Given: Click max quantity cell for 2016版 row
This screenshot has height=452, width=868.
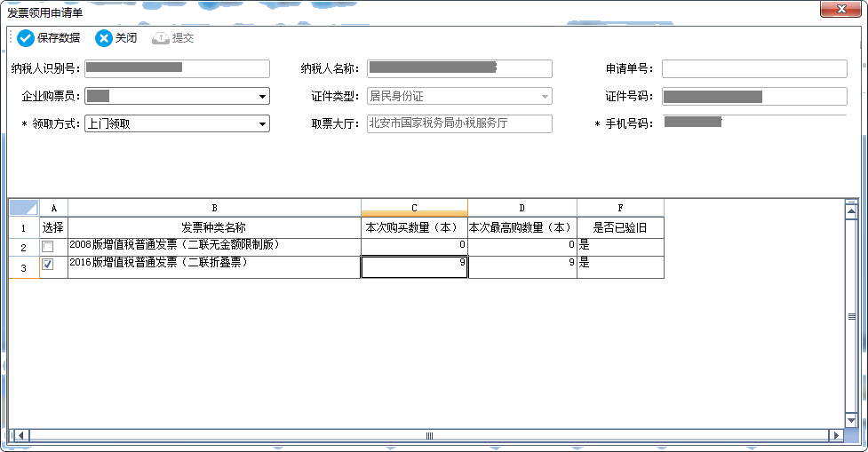Looking at the screenshot, I should coord(522,267).
